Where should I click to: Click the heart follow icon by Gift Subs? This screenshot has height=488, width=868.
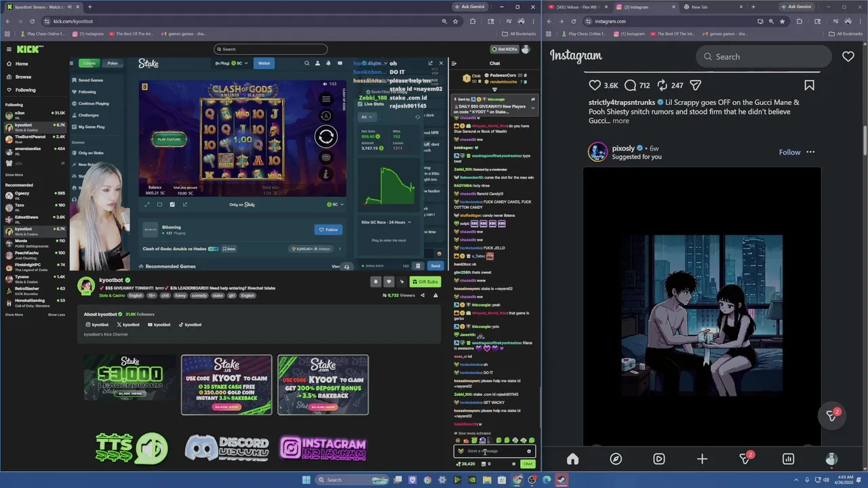(389, 282)
